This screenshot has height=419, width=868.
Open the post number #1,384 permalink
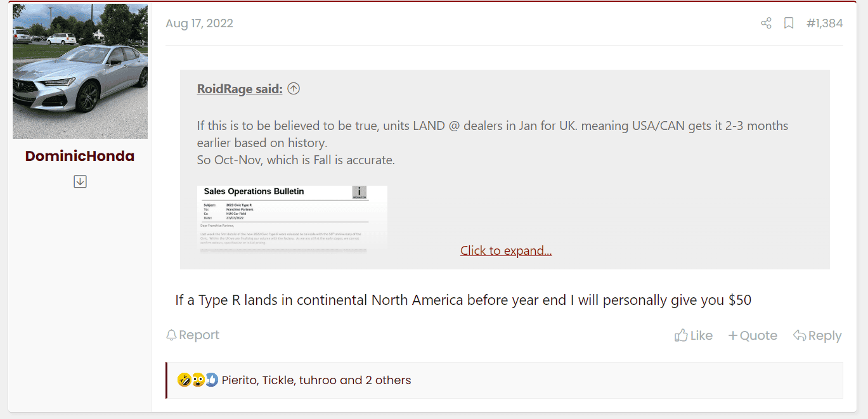coord(824,23)
